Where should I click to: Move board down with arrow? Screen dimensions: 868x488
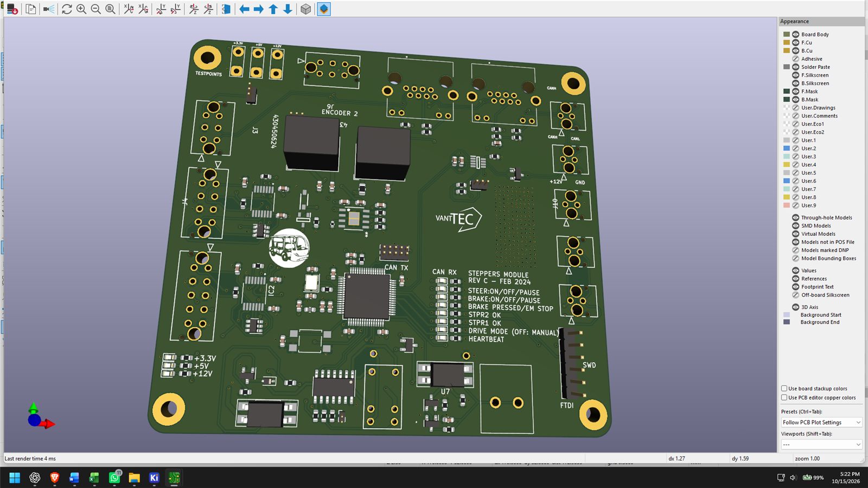[x=288, y=9]
